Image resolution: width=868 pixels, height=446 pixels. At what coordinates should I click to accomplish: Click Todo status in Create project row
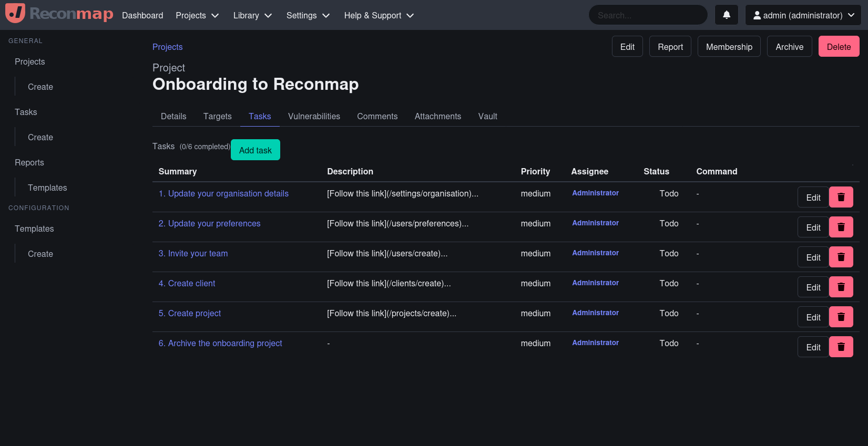[x=669, y=313]
